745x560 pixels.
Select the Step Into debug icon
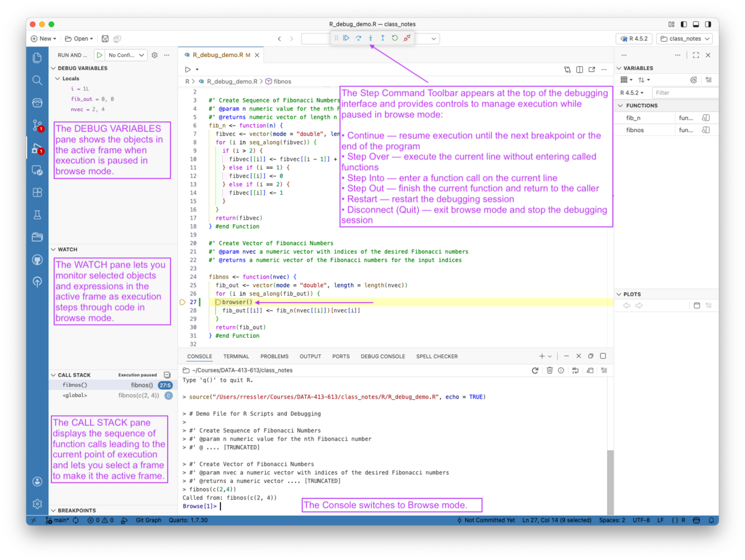click(371, 38)
